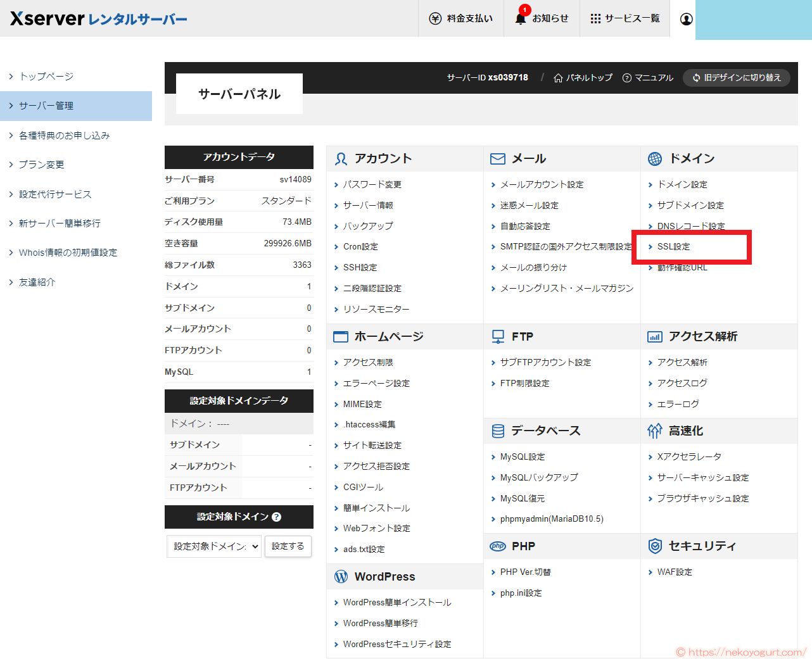Open the account profile icon

[x=685, y=19]
